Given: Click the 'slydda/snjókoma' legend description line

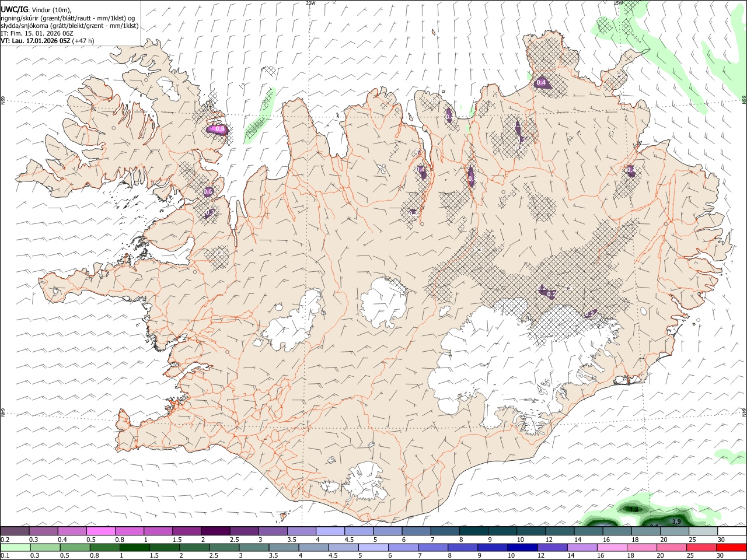Looking at the screenshot, I should (x=69, y=26).
